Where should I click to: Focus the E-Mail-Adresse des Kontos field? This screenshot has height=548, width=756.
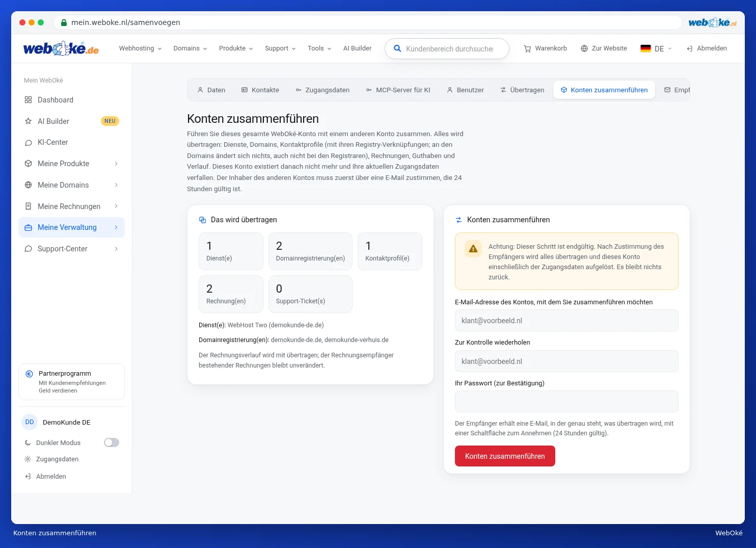tap(566, 321)
